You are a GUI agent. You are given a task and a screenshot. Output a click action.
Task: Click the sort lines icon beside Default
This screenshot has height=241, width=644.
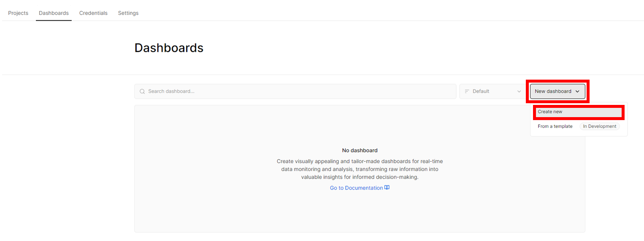[x=467, y=91]
